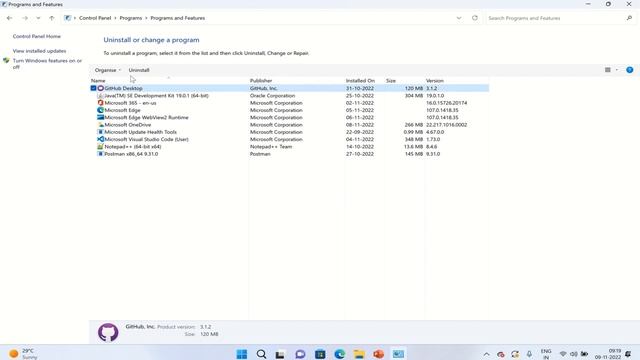Select Microsoft Edge WebView2 Runtime row name
This screenshot has width=640, height=360.
(x=147, y=118)
